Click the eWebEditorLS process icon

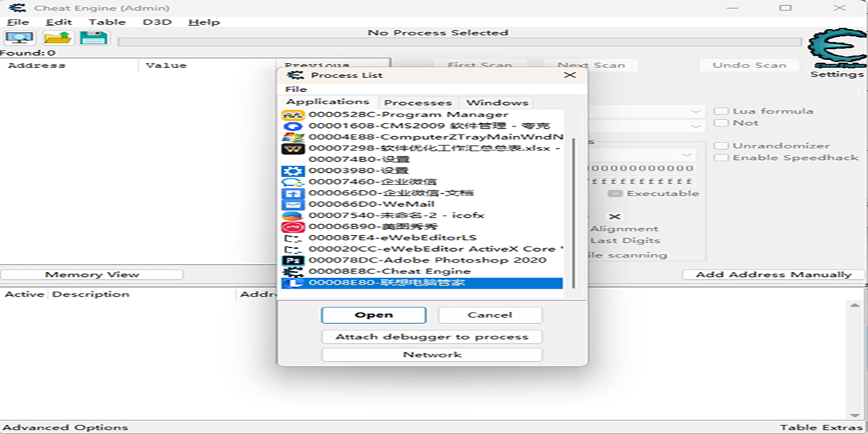[292, 238]
